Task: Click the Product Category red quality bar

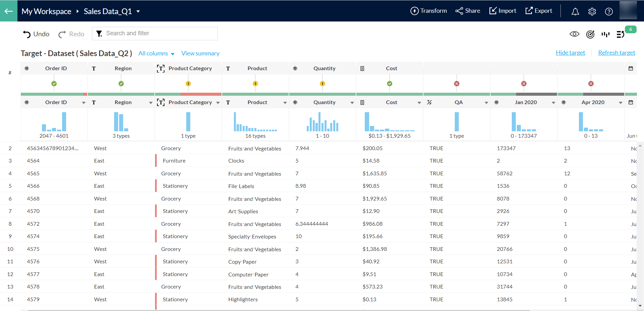Action: click(x=201, y=94)
